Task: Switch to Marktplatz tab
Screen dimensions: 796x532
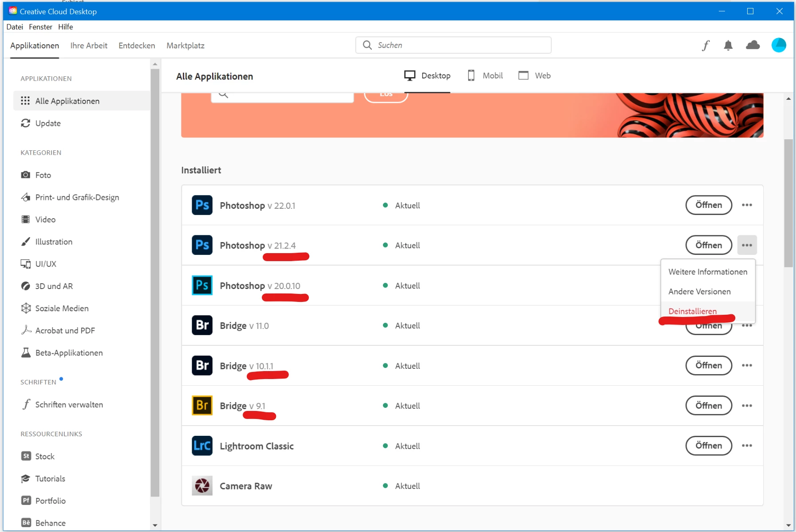Action: (x=185, y=45)
